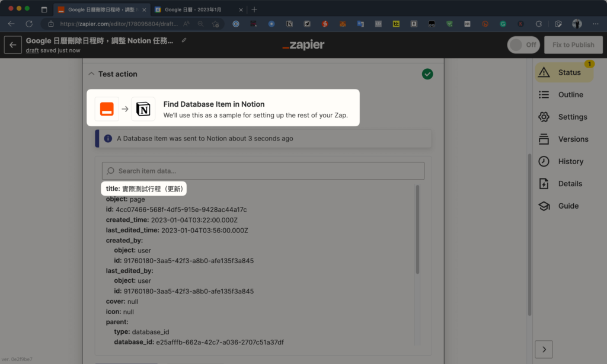
Task: Click the History clock icon
Action: [544, 161]
